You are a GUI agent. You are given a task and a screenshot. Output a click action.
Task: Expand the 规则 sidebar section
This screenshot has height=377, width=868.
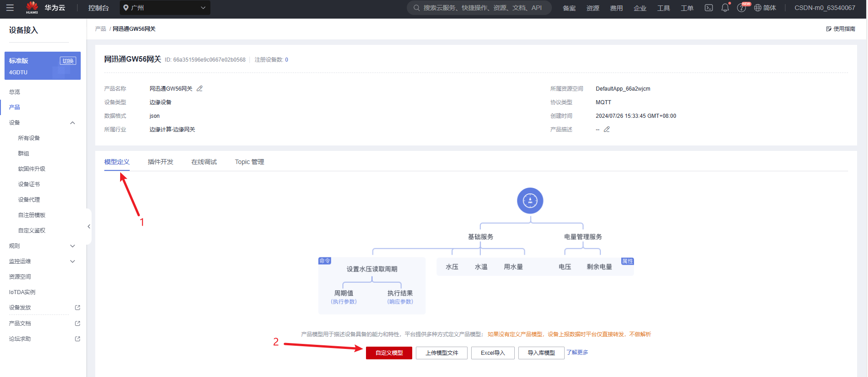pyautogui.click(x=73, y=246)
